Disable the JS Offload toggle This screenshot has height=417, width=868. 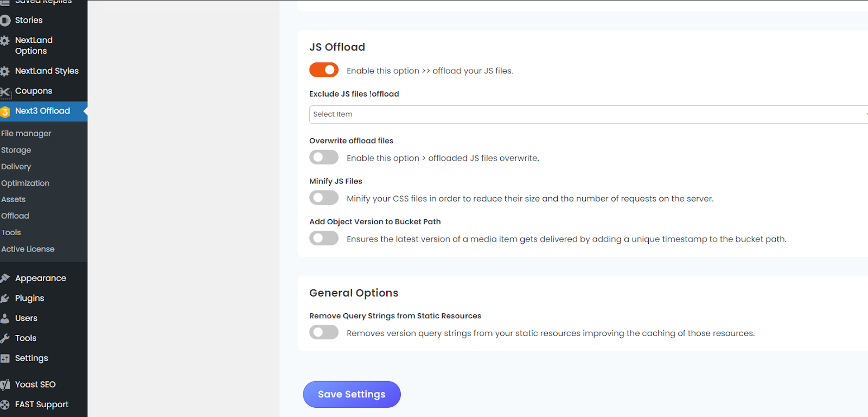point(324,70)
